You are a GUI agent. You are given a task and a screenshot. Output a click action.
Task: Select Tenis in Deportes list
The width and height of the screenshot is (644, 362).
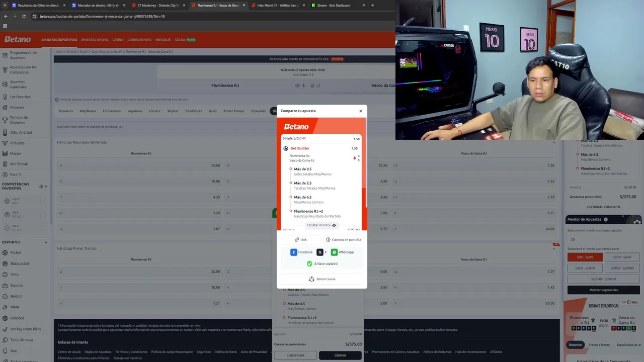[x=15, y=275]
